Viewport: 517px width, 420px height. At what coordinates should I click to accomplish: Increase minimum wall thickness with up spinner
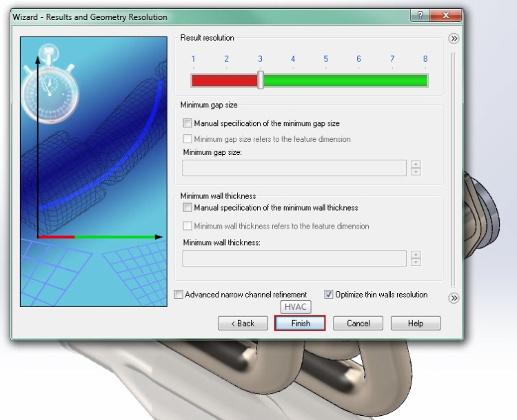(x=416, y=254)
